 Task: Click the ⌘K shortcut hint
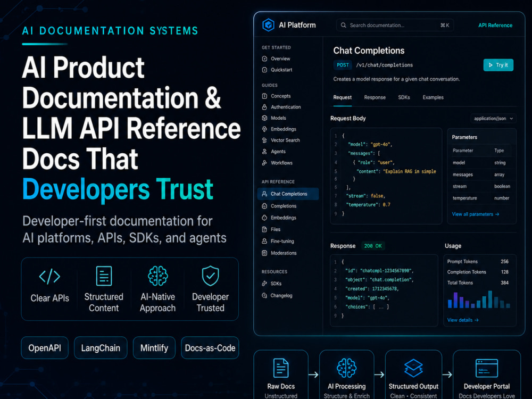pos(445,25)
